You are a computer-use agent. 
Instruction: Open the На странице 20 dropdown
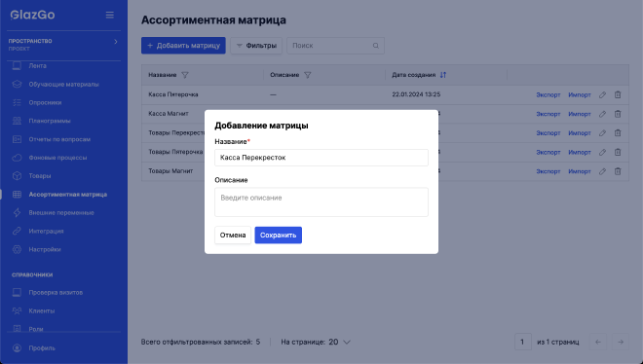click(340, 342)
